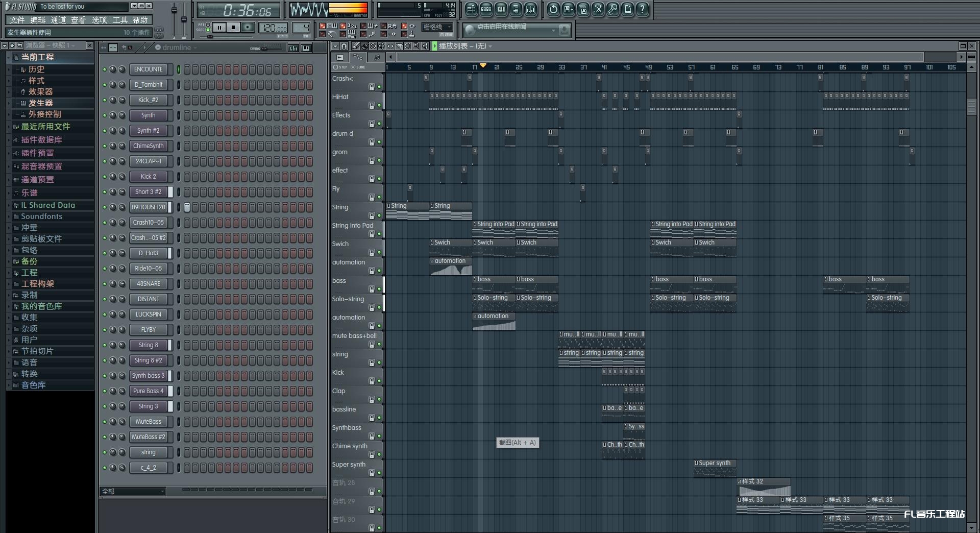Select the Slip tool in playlist
Viewport: 980px width, 533px height.
(x=390, y=46)
